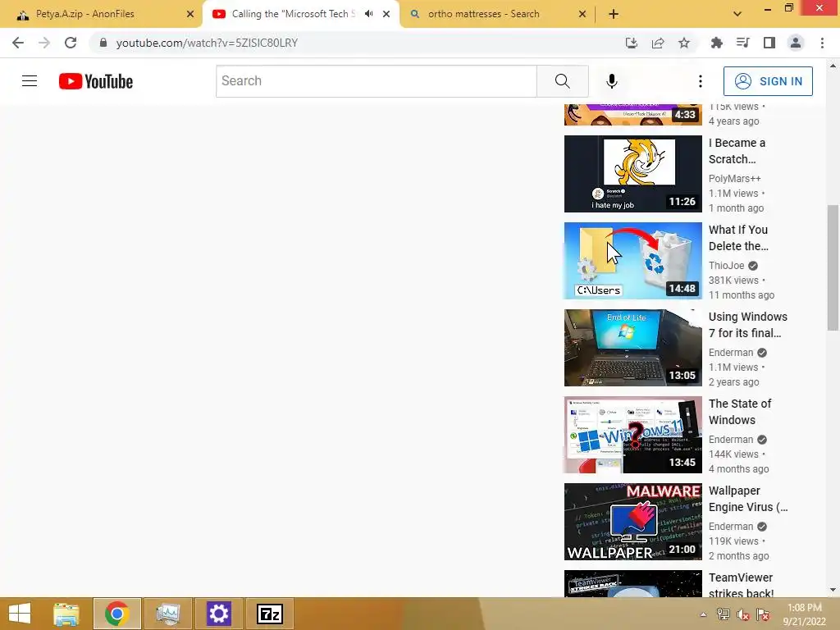Click the YouTube search magnifier button
Viewport: 840px width, 630px height.
click(563, 81)
